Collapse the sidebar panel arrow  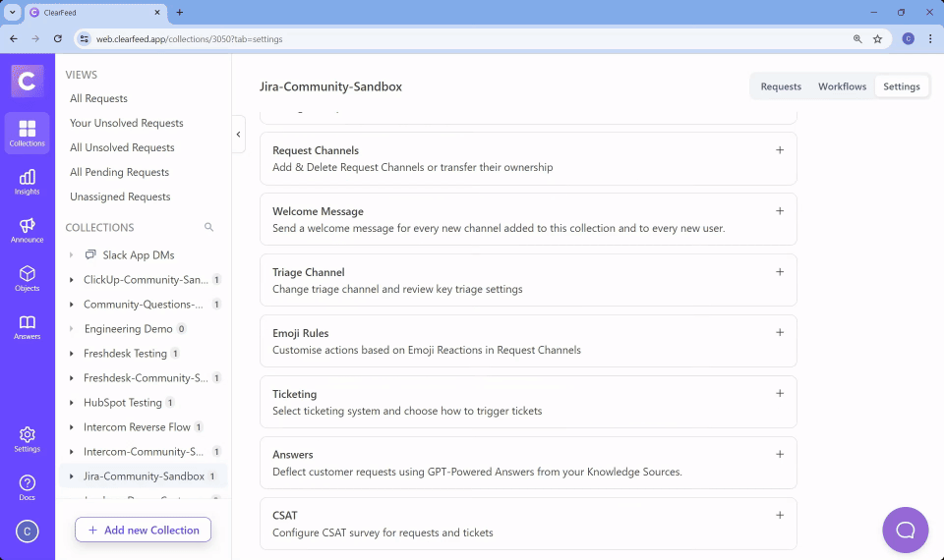(238, 135)
